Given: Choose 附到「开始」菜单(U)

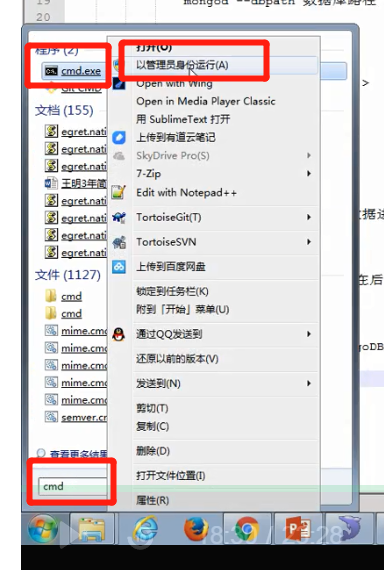Looking at the screenshot, I should coord(183,309).
